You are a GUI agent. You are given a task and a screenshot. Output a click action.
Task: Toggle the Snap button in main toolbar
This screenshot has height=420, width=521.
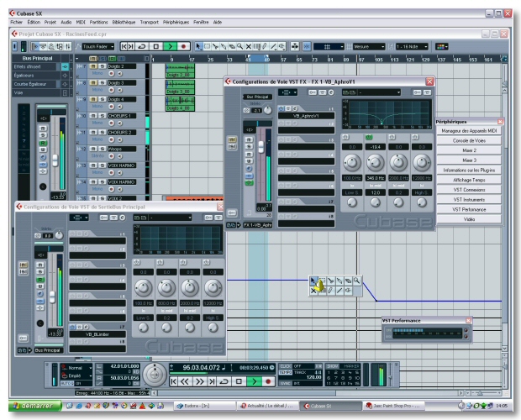pos(307,46)
